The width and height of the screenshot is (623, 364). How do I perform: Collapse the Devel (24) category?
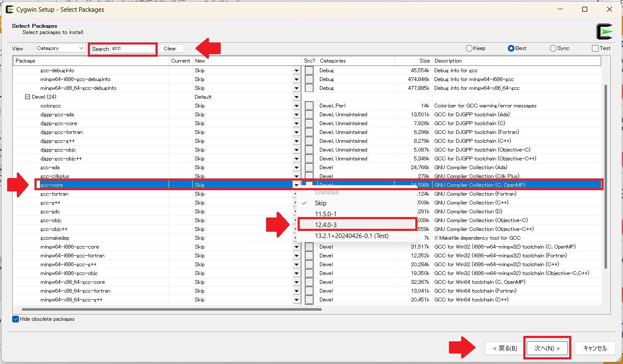click(x=28, y=97)
